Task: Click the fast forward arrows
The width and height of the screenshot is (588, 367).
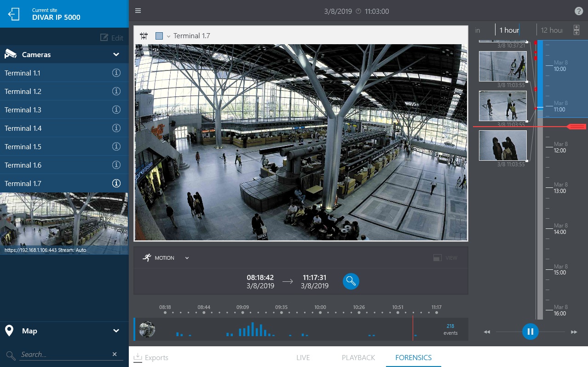Action: pyautogui.click(x=574, y=332)
